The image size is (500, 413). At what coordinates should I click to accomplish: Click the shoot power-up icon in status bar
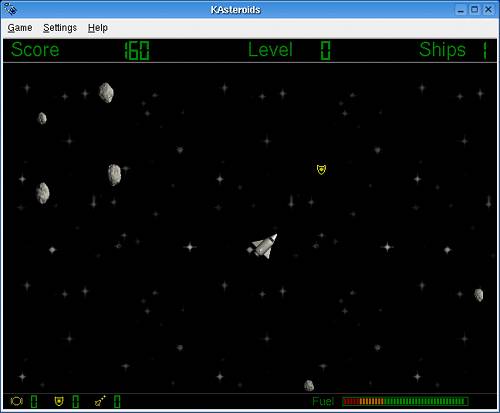(100, 401)
